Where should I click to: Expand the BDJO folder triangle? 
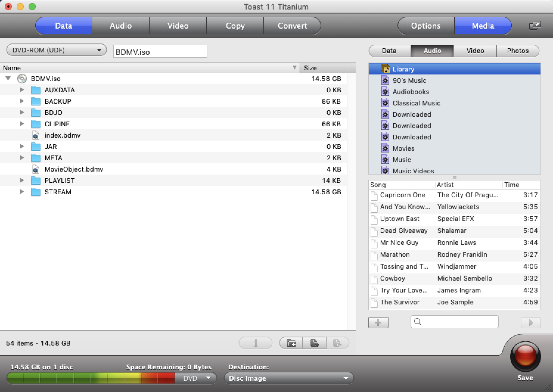pyautogui.click(x=21, y=112)
